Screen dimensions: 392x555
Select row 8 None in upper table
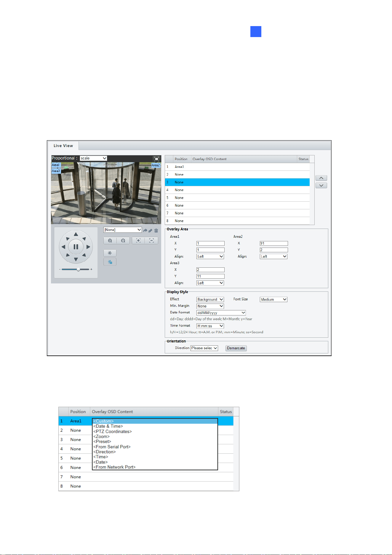pos(237,221)
